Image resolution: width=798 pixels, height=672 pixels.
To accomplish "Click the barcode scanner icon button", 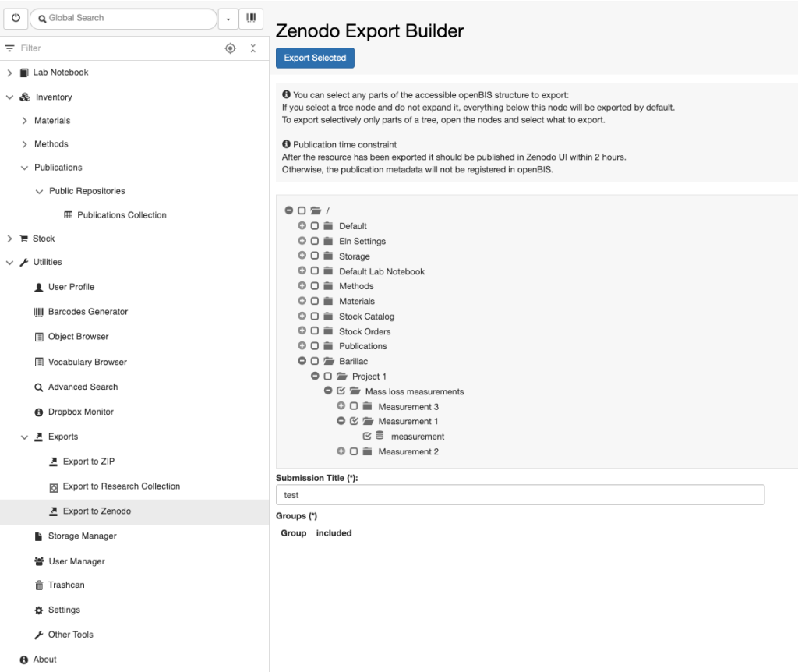I will [x=251, y=19].
